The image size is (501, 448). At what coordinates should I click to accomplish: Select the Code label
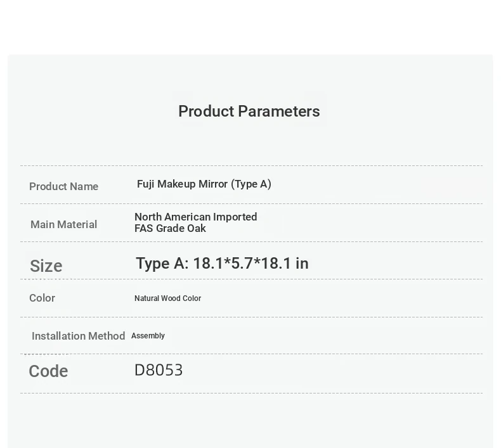coord(48,371)
